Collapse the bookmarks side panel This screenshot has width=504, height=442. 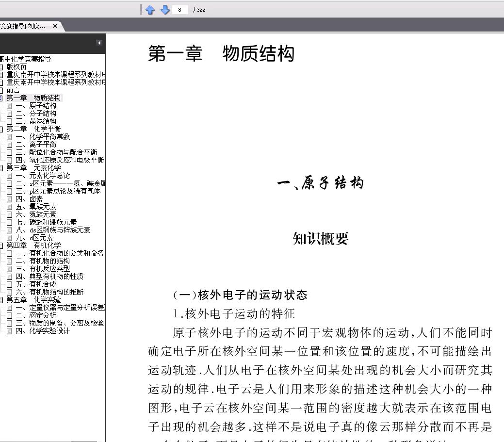(x=99, y=43)
